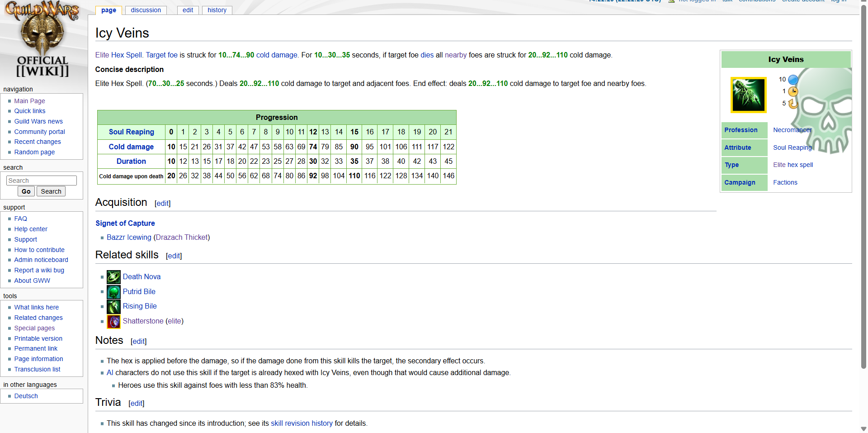Click the Rising Bile skill icon
Image resolution: width=868 pixels, height=433 pixels.
coord(113,306)
